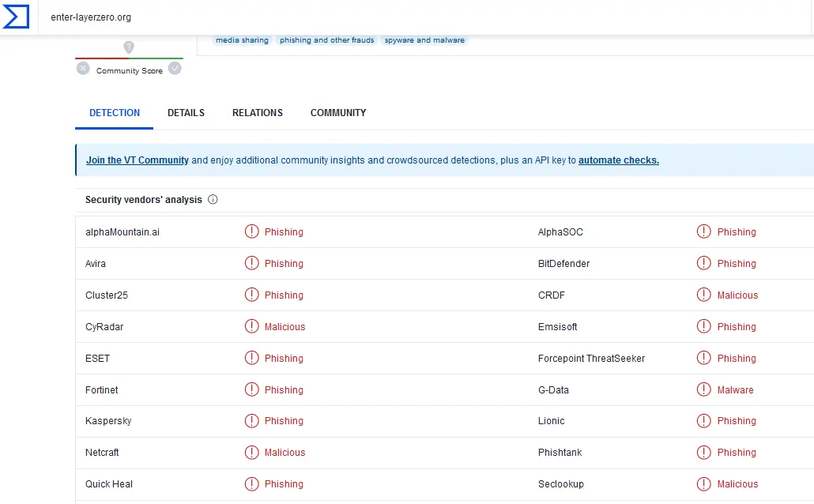Click the Phishtank vendor name

pyautogui.click(x=560, y=453)
